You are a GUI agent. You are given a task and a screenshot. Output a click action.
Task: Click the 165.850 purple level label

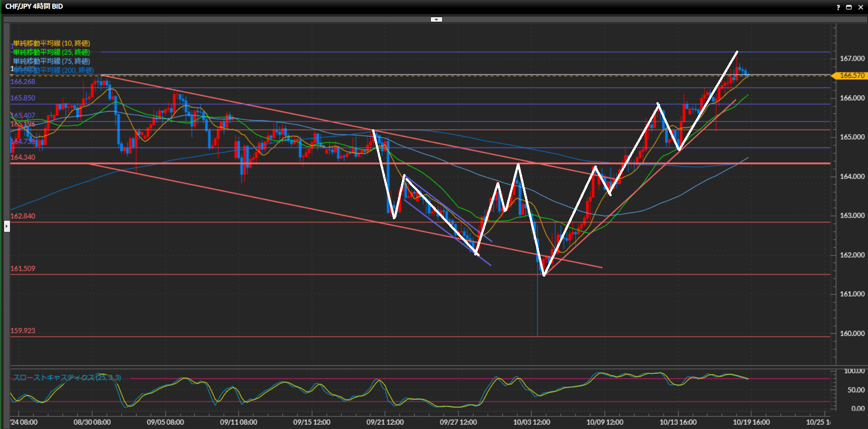(x=23, y=98)
